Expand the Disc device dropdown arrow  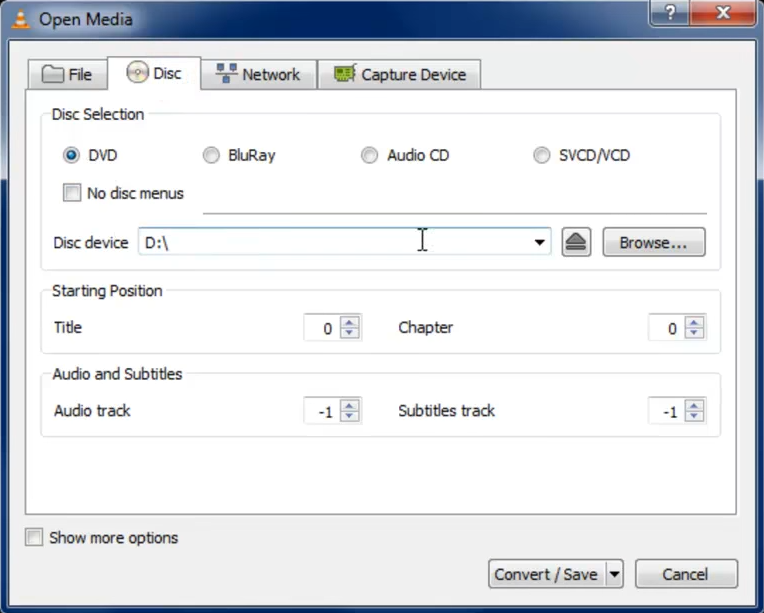click(539, 242)
